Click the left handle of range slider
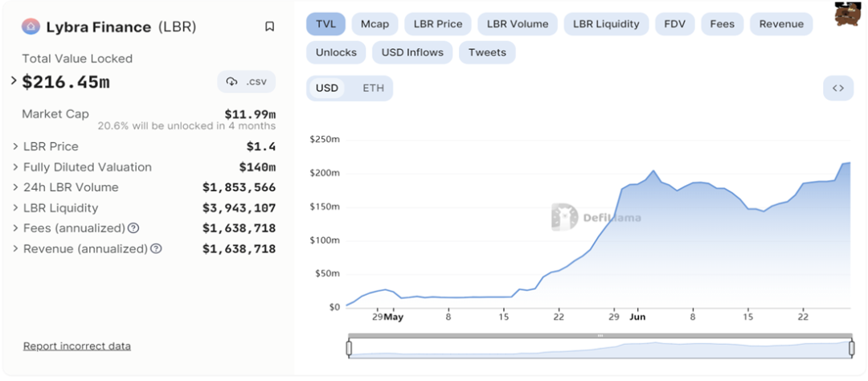Screen dimensions: 868x381 pyautogui.click(x=349, y=347)
